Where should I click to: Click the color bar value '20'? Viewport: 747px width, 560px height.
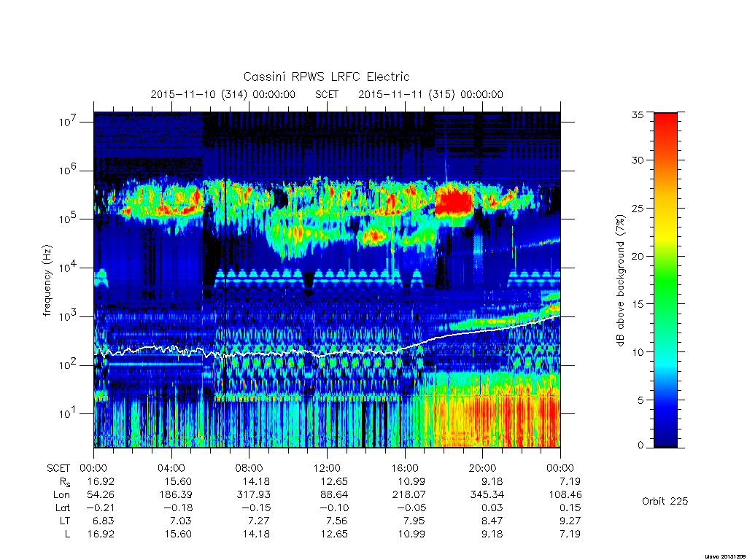pyautogui.click(x=637, y=256)
